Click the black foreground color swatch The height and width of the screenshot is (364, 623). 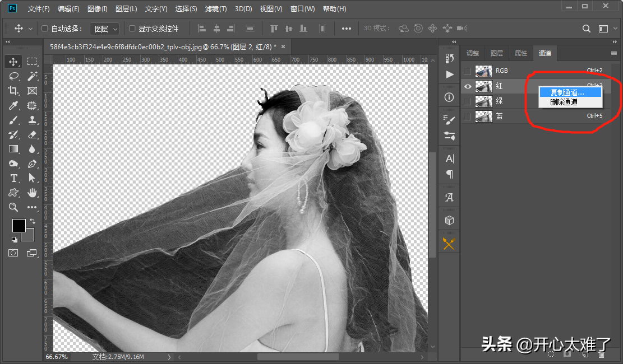(x=19, y=225)
